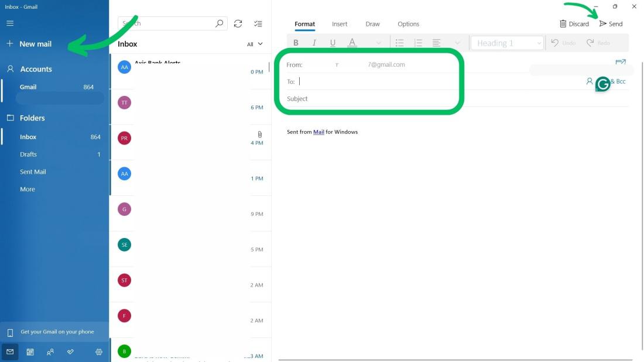
Task: Open message in a new window icon
Action: point(621,63)
